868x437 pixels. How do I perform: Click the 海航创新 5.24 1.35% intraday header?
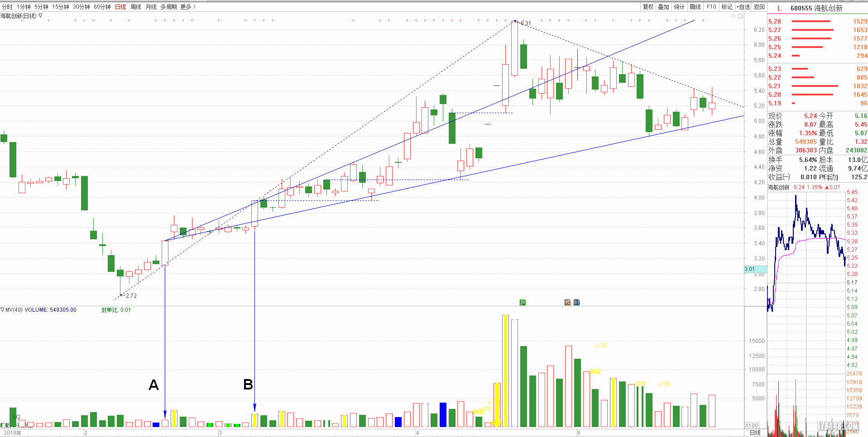pos(804,187)
